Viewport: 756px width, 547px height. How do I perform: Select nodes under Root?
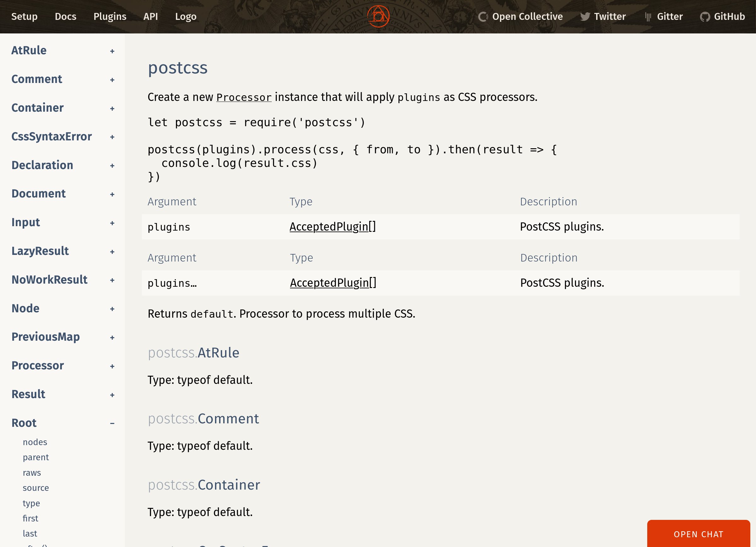(x=35, y=442)
